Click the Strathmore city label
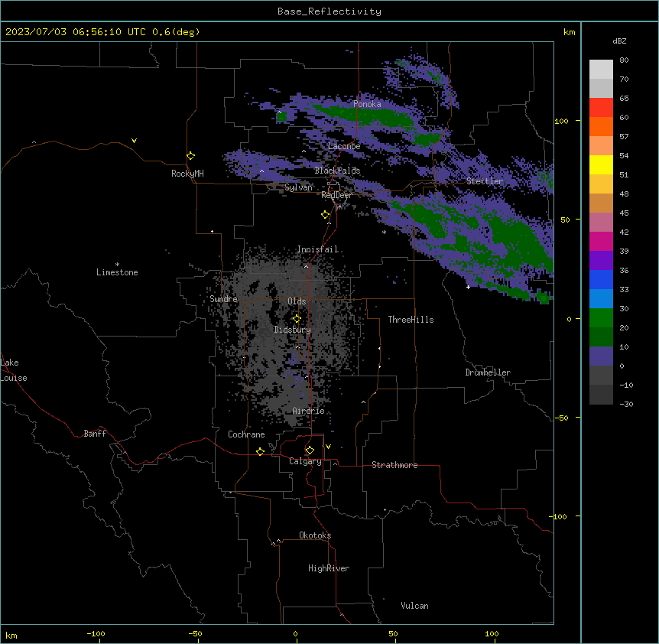Screen dimensions: 659x644 [x=394, y=465]
